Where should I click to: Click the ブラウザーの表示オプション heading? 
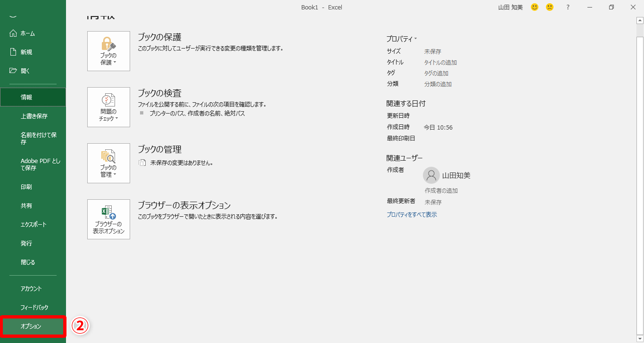184,205
